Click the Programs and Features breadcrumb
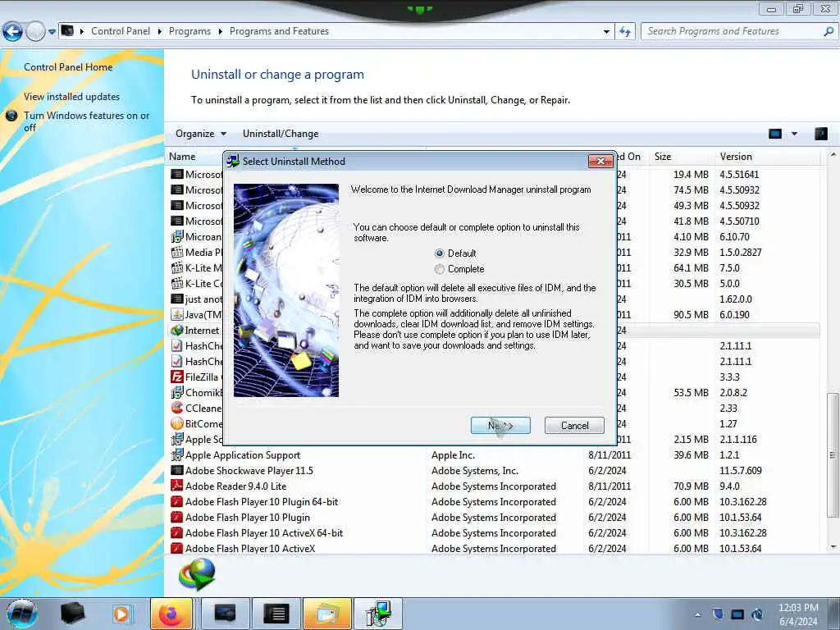The height and width of the screenshot is (630, 840). click(x=279, y=31)
